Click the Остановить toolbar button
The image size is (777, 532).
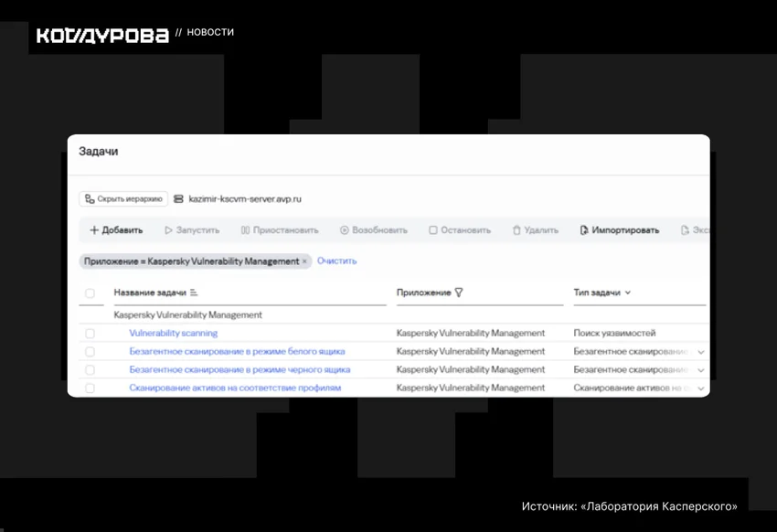(x=460, y=230)
